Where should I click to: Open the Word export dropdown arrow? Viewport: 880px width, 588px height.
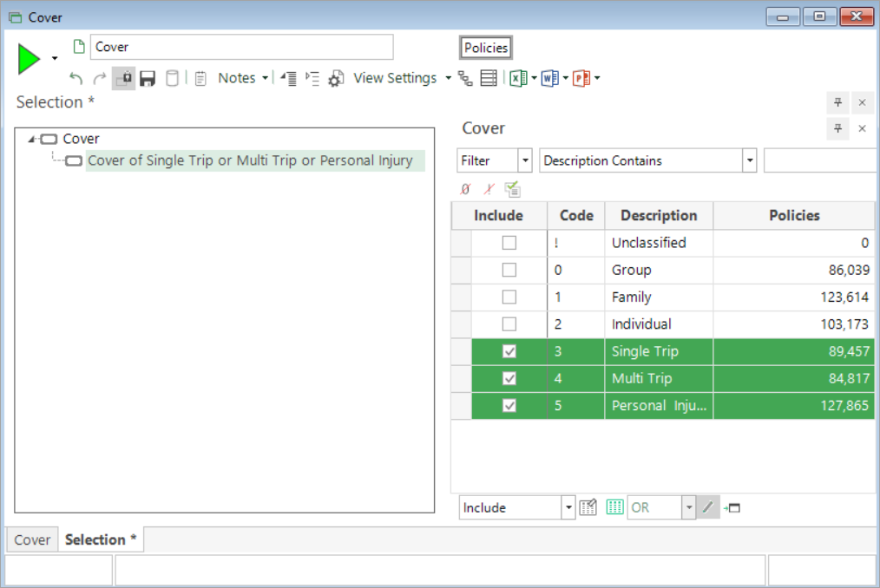(565, 78)
